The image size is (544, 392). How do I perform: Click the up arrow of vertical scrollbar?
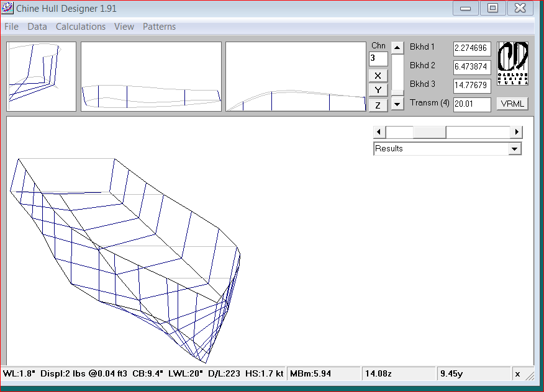click(397, 48)
